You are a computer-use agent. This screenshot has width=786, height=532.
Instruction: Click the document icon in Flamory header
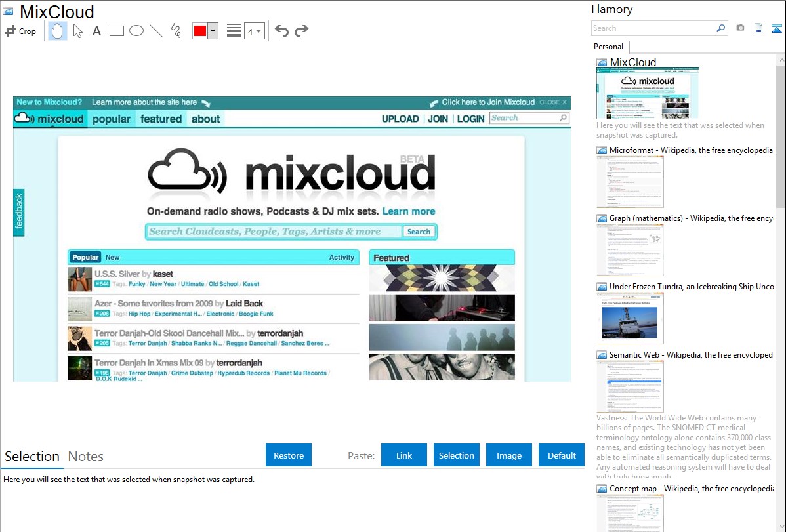(x=758, y=28)
